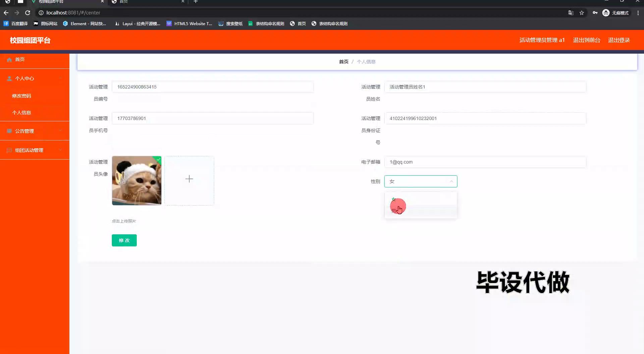
Task: Open the 性别 dropdown selector
Action: tap(420, 181)
